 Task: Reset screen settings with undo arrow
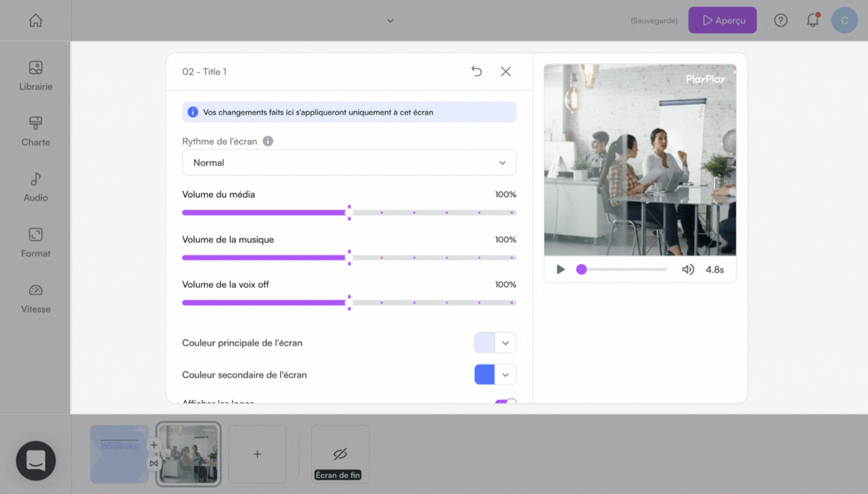click(477, 72)
